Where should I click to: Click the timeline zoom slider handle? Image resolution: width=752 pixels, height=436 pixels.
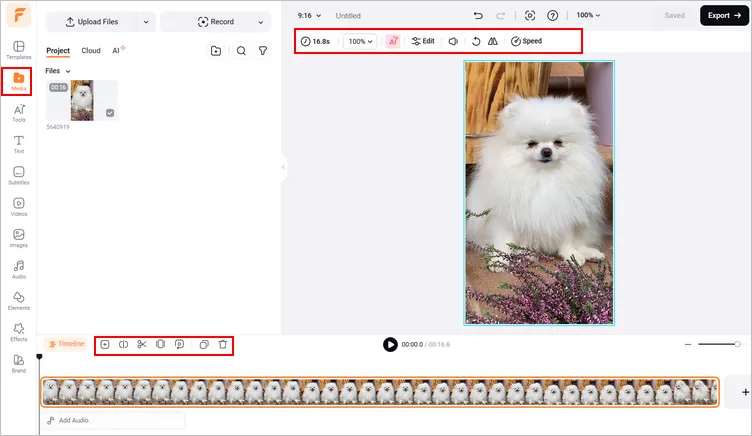[737, 344]
